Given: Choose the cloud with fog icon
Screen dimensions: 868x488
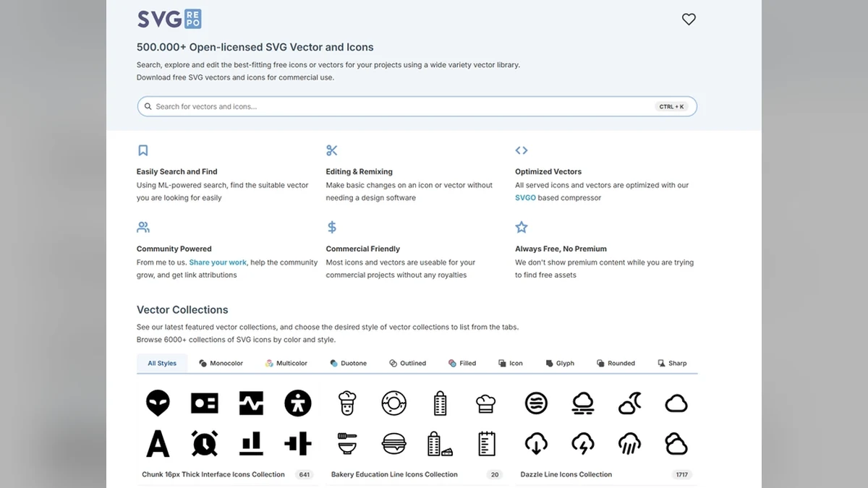Looking at the screenshot, I should [583, 403].
